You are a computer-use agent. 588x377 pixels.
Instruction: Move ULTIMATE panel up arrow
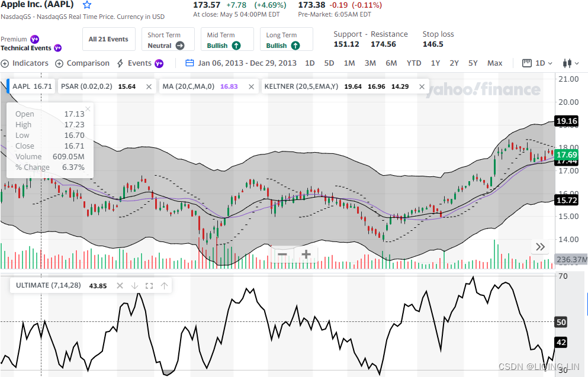164,285
